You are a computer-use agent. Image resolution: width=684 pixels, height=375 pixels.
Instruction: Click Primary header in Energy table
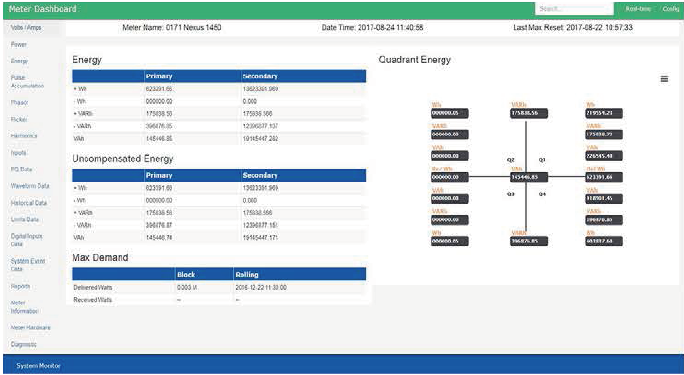[159, 76]
